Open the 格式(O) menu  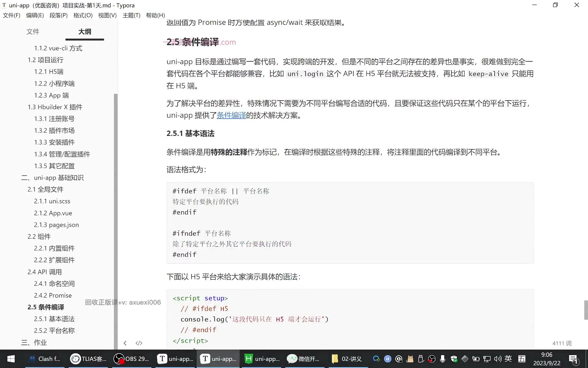pyautogui.click(x=83, y=15)
